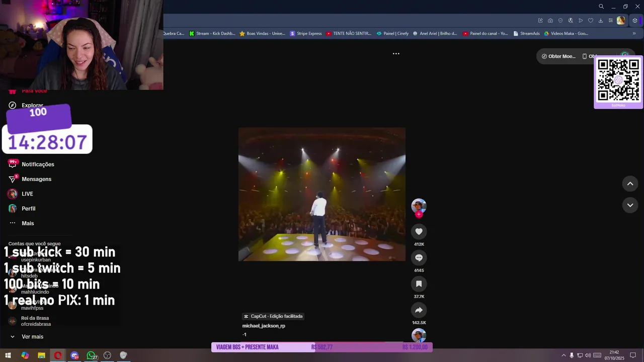Image resolution: width=644 pixels, height=362 pixels.
Task: Go to the previous video with up arrow
Action: (x=630, y=184)
